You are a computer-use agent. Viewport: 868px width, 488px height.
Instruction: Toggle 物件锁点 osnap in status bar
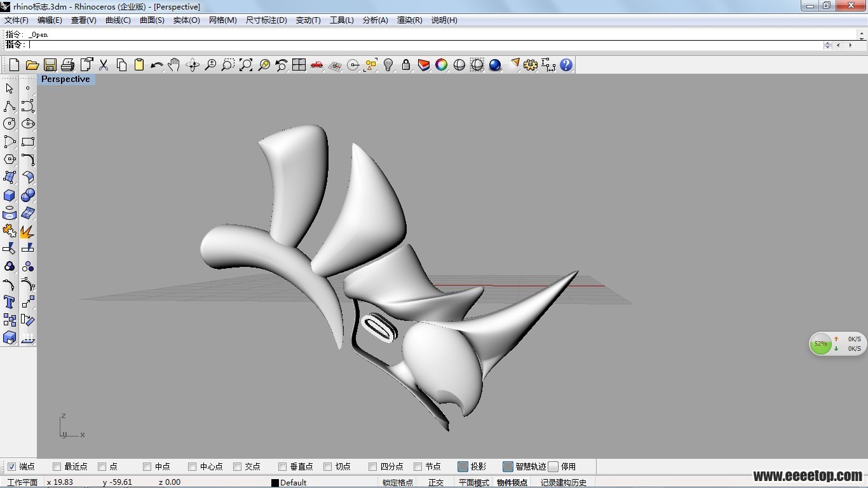512,482
